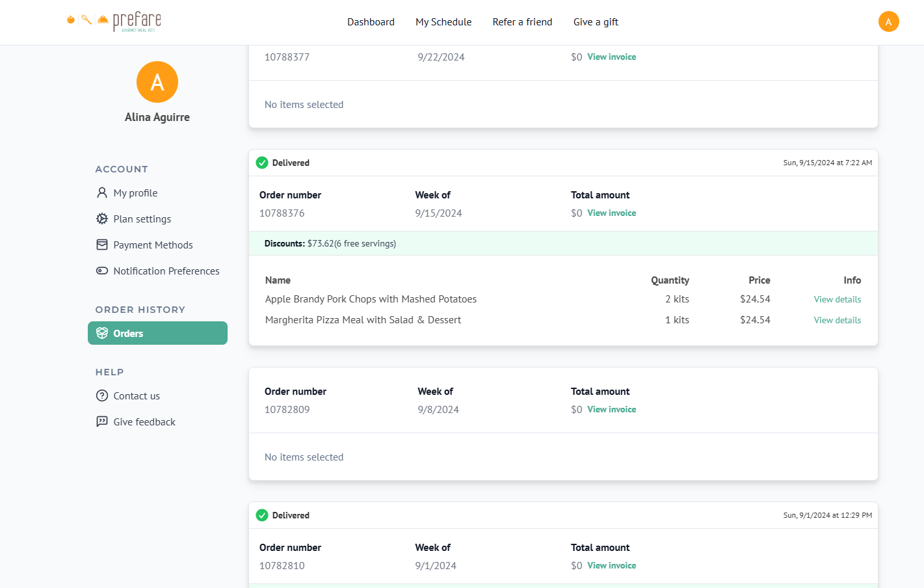Open Payment Methods card icon
The width and height of the screenshot is (924, 588).
point(102,245)
